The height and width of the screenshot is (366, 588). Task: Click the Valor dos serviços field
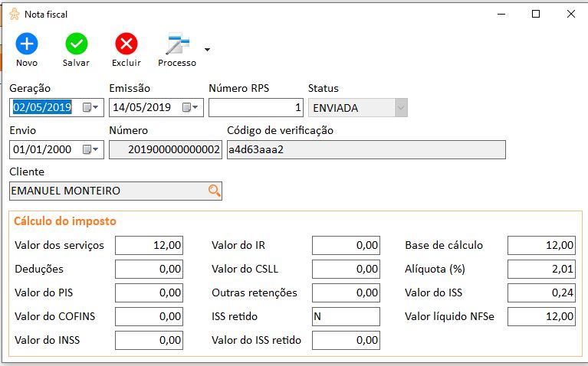[149, 245]
